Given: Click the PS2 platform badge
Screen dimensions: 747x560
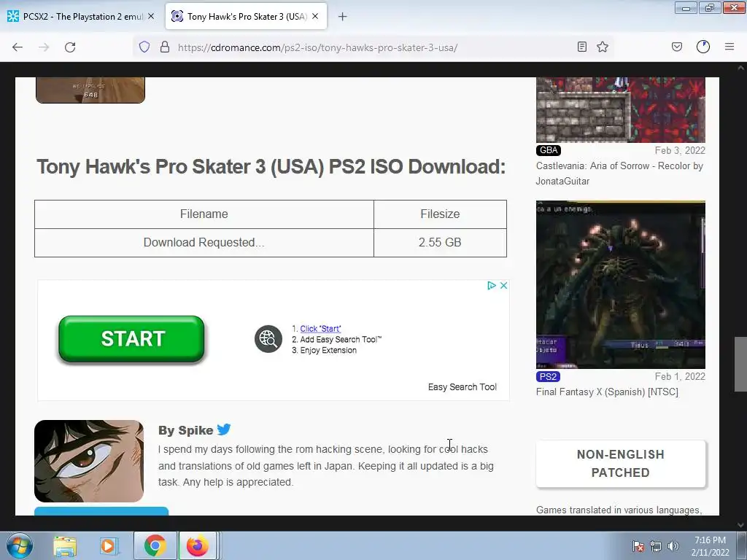Looking at the screenshot, I should (x=548, y=376).
